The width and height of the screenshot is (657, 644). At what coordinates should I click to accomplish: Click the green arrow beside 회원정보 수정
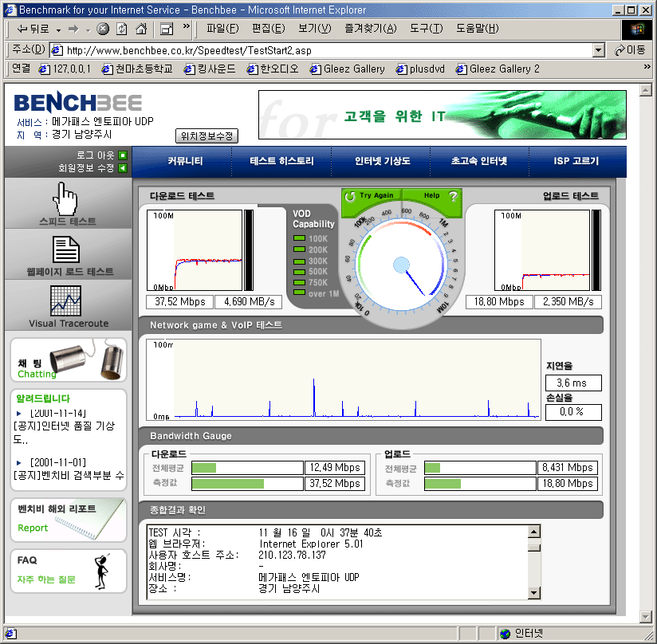tap(121, 168)
